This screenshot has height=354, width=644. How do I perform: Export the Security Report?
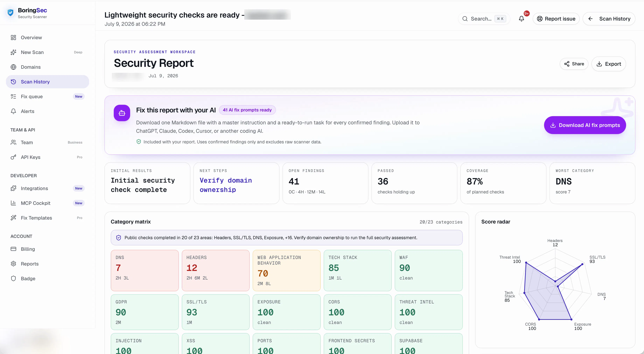609,64
